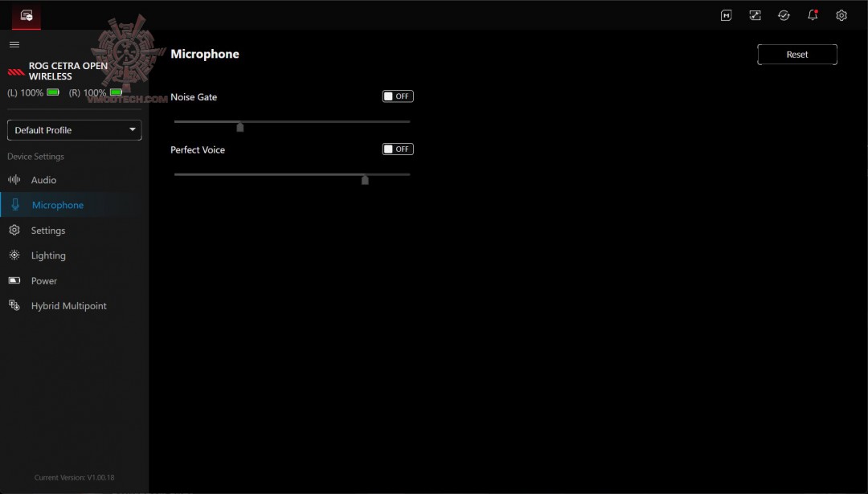This screenshot has width=868, height=494.
Task: Open the Scenario Profiles icon in top bar
Action: click(x=755, y=15)
